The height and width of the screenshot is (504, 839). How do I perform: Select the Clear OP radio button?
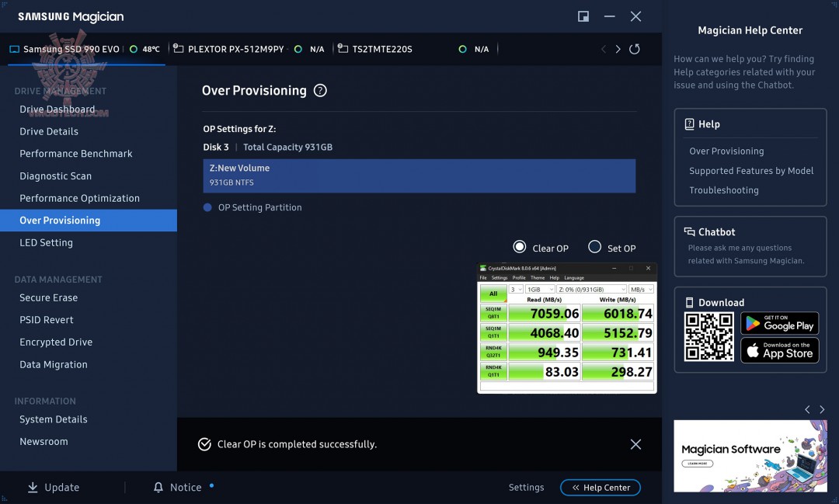pyautogui.click(x=519, y=247)
